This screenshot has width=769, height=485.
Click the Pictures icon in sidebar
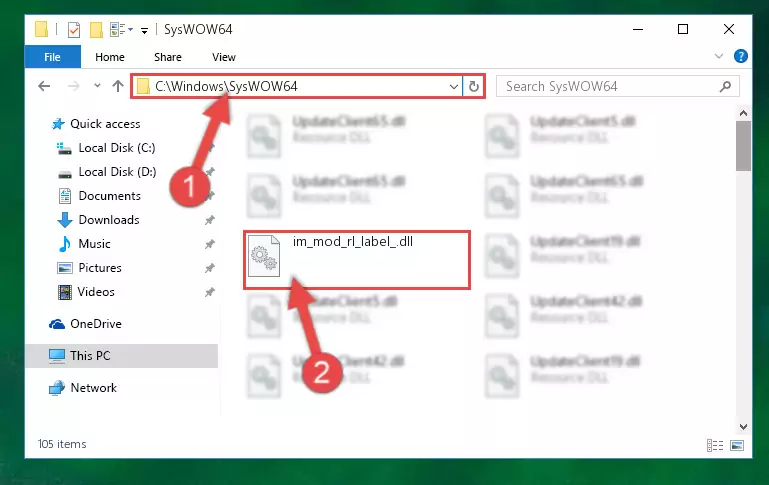[65, 268]
